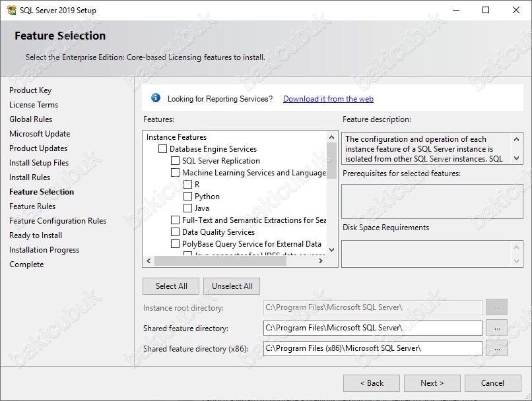This screenshot has width=532, height=401.
Task: Toggle the Data Quality Services checkbox
Action: pos(175,232)
